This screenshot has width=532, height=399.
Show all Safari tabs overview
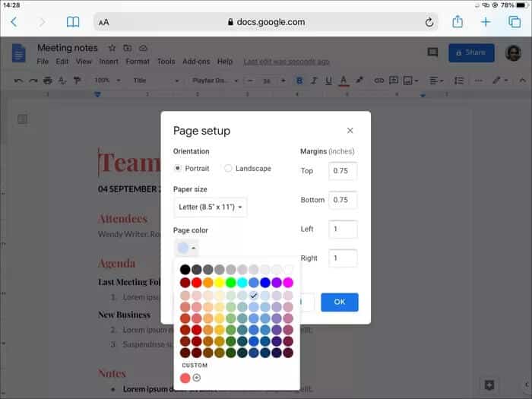point(515,22)
